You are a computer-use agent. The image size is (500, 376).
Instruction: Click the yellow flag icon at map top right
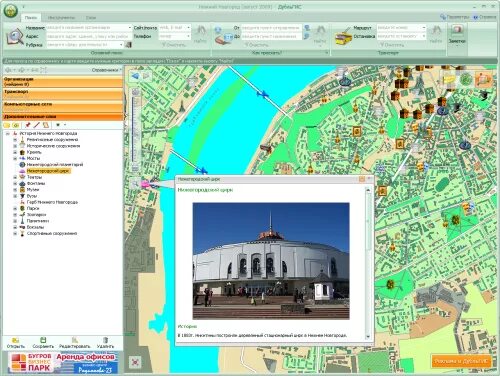(449, 79)
